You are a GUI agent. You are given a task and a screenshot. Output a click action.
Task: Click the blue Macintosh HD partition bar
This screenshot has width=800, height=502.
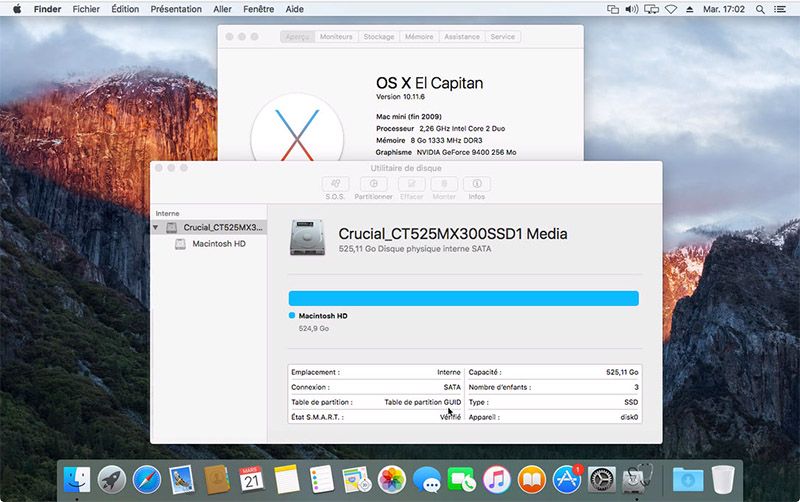[463, 298]
